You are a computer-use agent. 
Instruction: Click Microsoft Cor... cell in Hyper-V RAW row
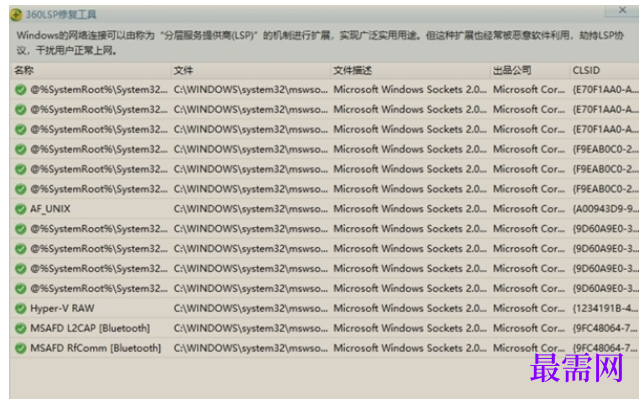529,309
